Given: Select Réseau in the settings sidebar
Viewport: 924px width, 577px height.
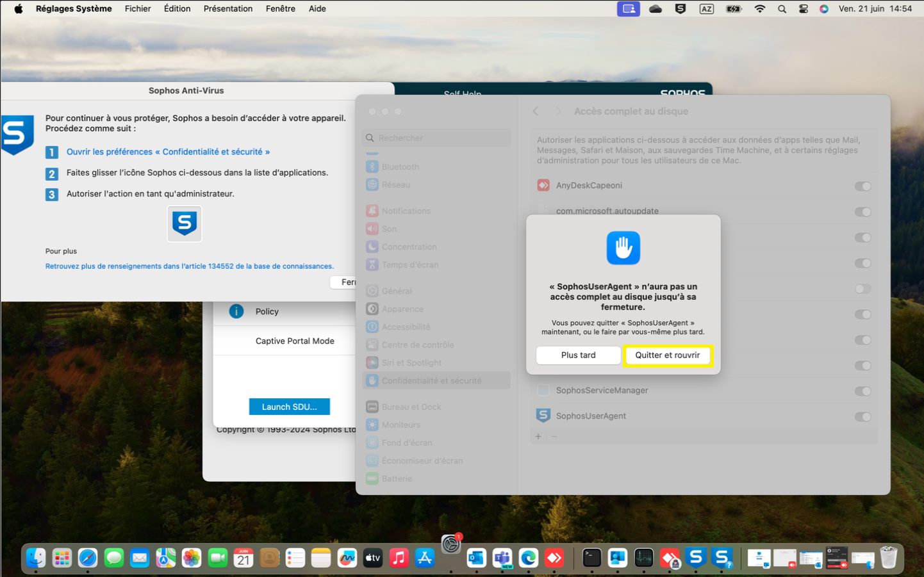Looking at the screenshot, I should (x=437, y=184).
